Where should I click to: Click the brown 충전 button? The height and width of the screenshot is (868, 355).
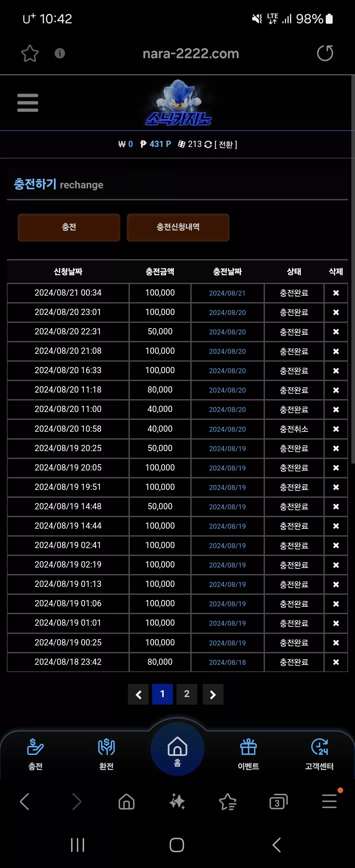[69, 228]
